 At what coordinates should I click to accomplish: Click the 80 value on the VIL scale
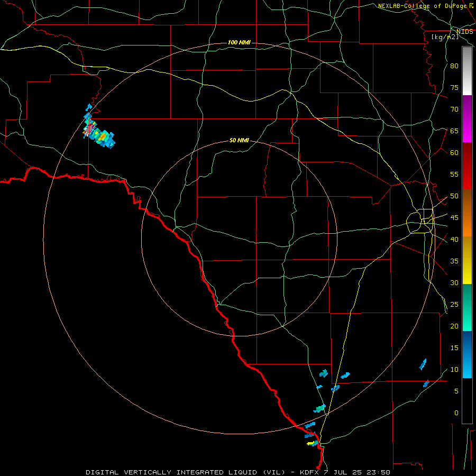pyautogui.click(x=454, y=66)
